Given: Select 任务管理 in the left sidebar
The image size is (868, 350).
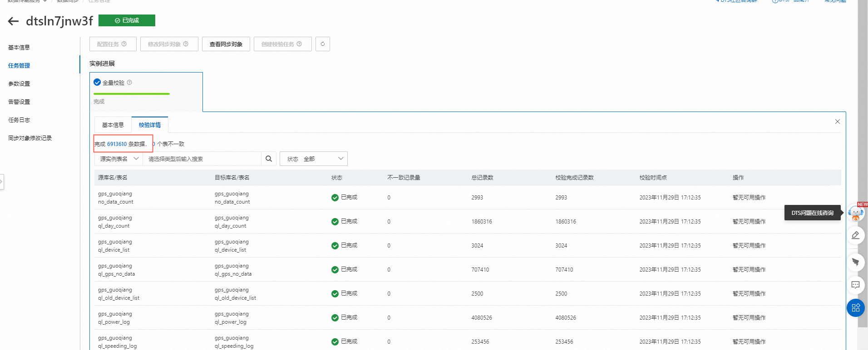Looking at the screenshot, I should pyautogui.click(x=19, y=66).
